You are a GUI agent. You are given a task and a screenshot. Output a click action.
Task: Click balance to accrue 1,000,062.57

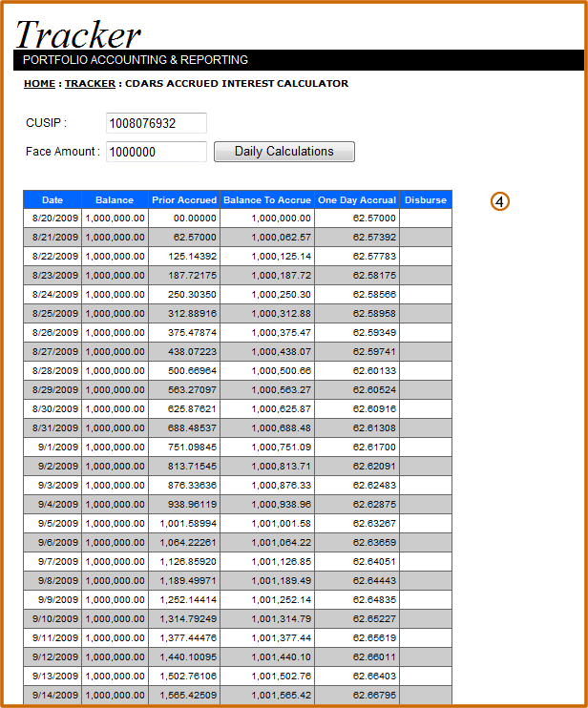(267, 237)
